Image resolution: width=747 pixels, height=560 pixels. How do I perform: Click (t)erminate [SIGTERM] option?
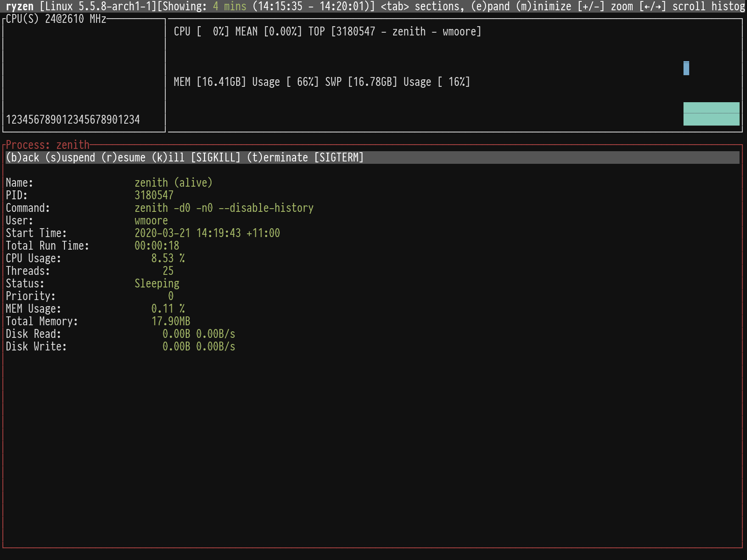305,158
